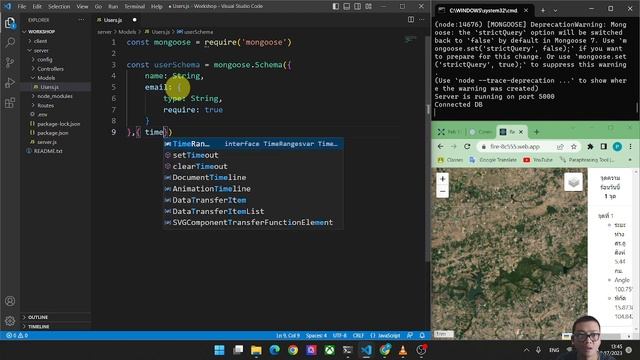Screen dimensions: 640x360
Task: Collapse the WORKSHOP root folder
Action: pos(42,31)
